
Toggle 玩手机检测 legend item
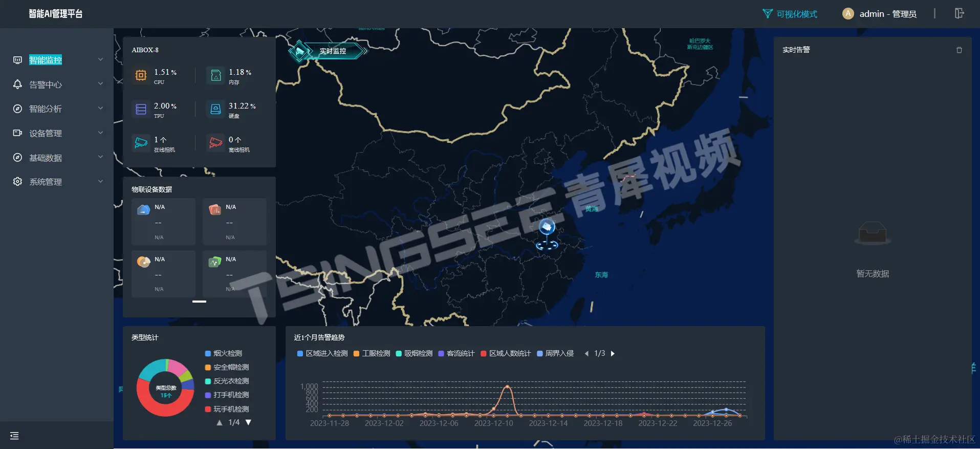pos(227,409)
